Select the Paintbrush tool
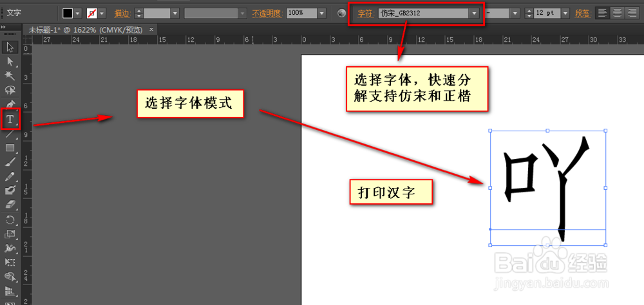The image size is (644, 305). tap(10, 162)
